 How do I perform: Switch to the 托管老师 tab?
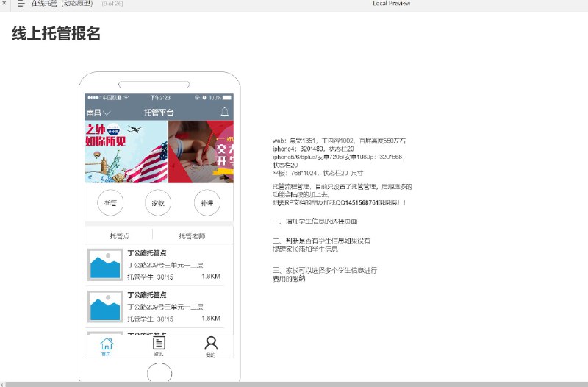[192, 235]
